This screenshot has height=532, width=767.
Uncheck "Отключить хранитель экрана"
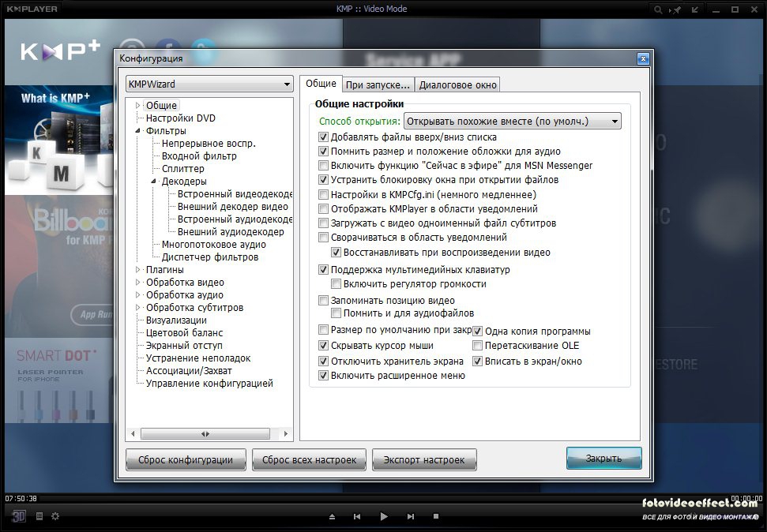pyautogui.click(x=323, y=362)
